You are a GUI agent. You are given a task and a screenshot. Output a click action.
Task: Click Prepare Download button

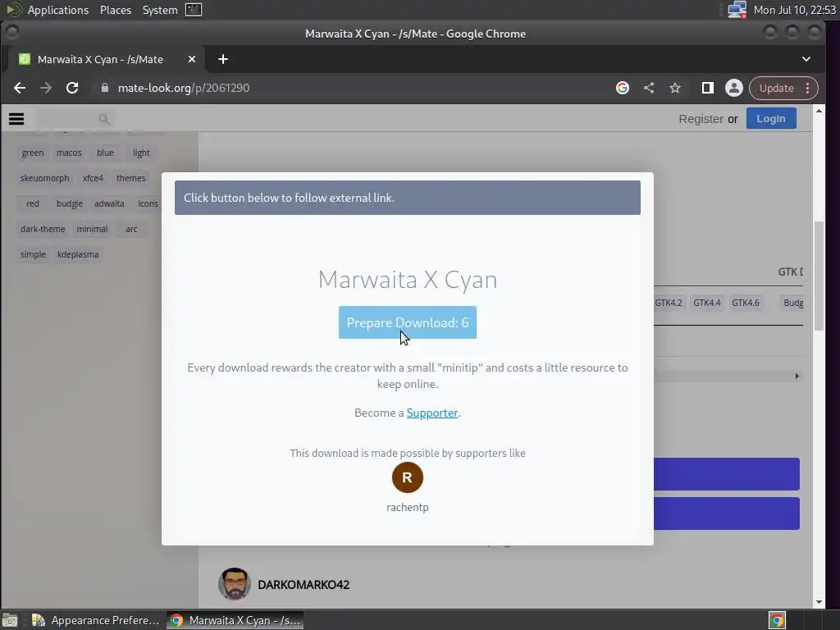point(408,322)
